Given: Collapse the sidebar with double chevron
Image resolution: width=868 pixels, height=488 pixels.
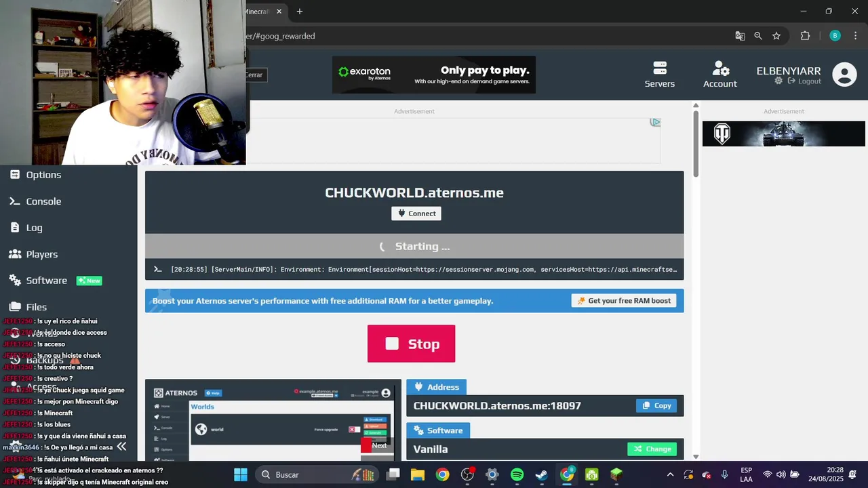Looking at the screenshot, I should pos(121,447).
